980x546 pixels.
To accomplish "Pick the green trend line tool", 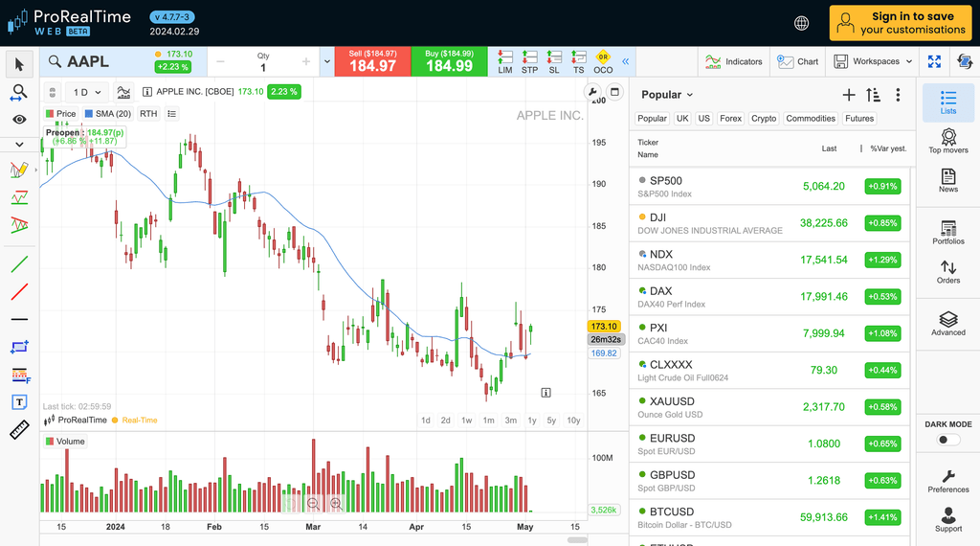I will (19, 263).
